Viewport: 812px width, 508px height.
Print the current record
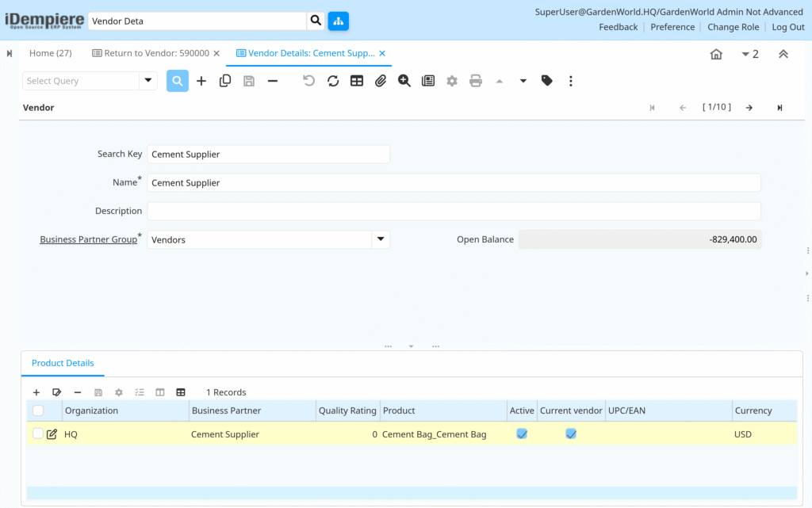pyautogui.click(x=476, y=81)
